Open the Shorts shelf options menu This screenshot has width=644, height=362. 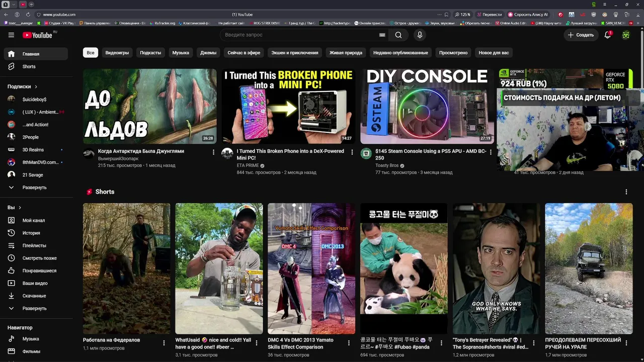click(626, 192)
